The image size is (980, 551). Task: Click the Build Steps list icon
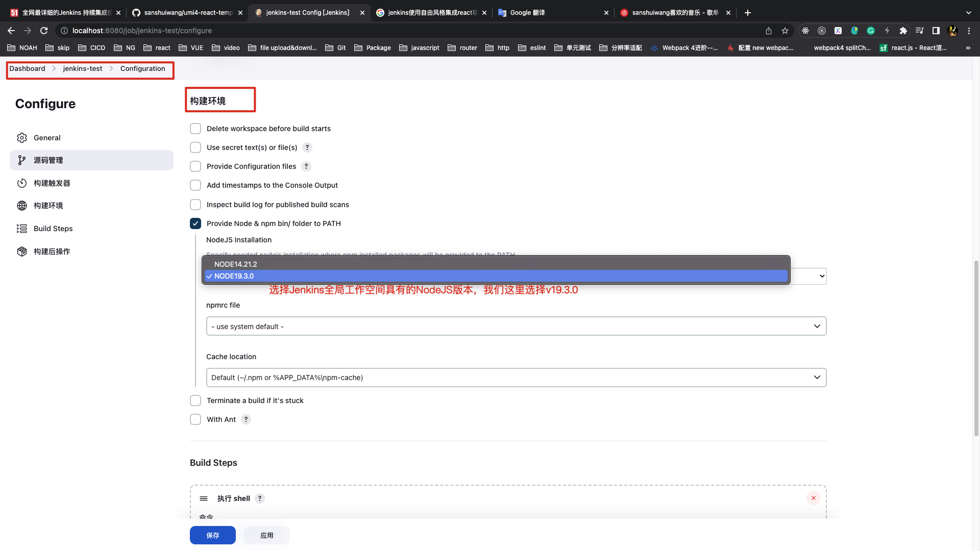[x=21, y=229]
